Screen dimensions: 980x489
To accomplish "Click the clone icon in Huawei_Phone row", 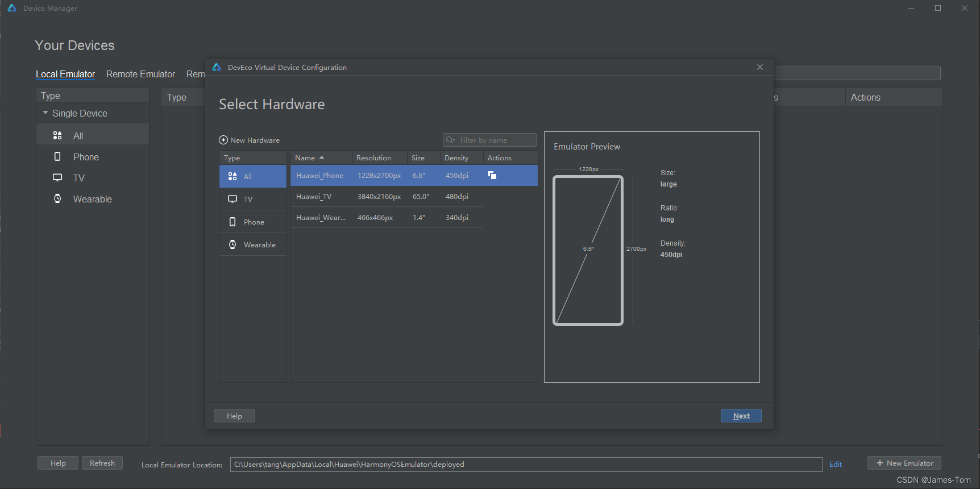I will coord(492,175).
